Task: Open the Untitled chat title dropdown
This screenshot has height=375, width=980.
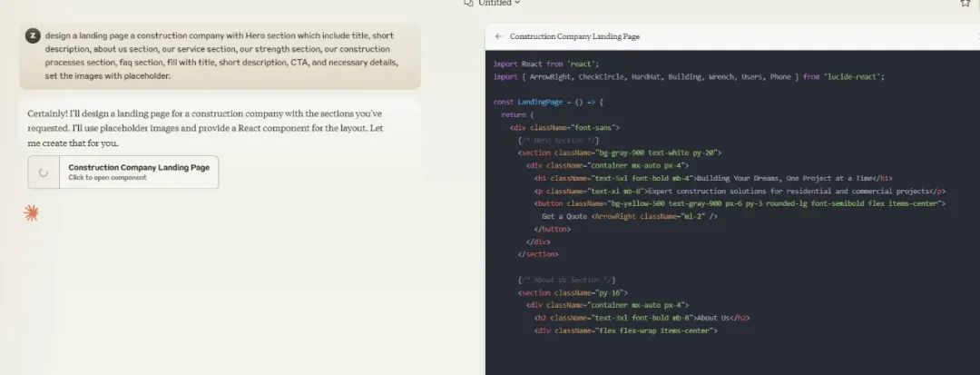Action: (499, 3)
